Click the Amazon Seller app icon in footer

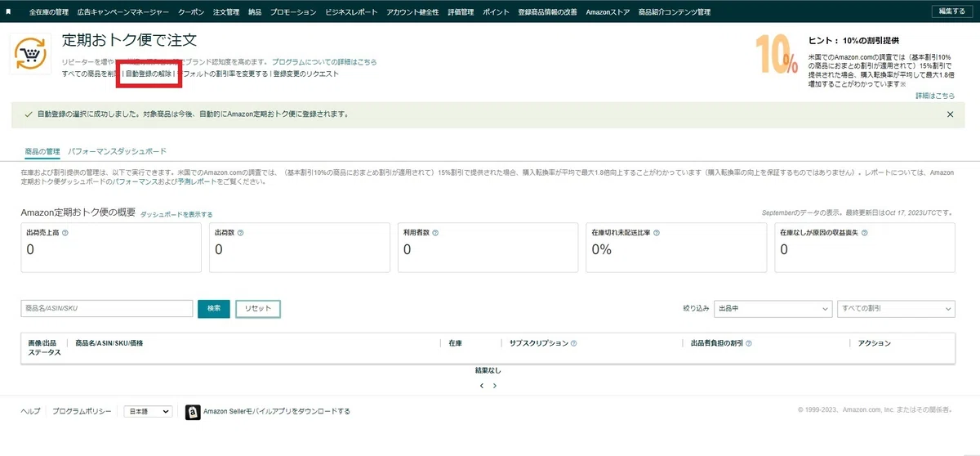pos(193,412)
